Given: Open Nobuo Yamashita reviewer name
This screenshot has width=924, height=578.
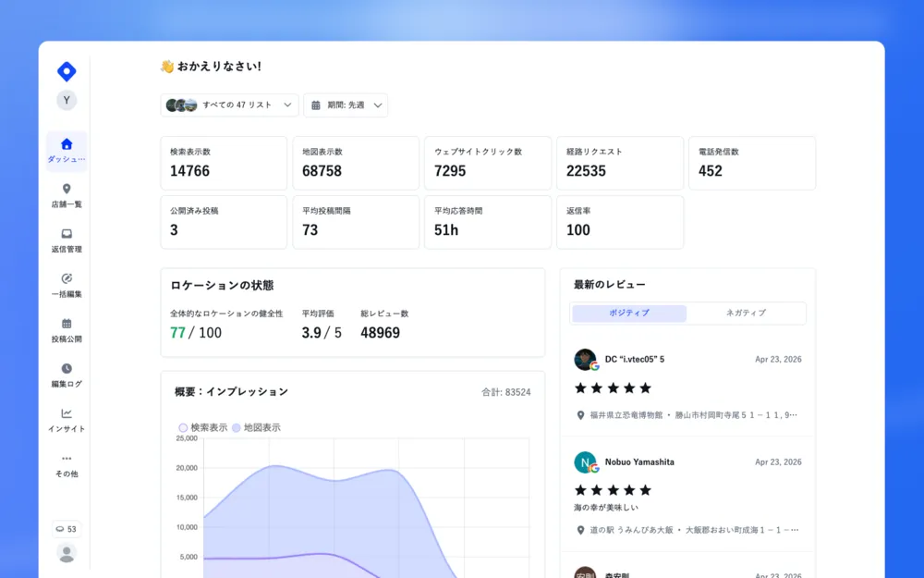Looking at the screenshot, I should point(639,462).
